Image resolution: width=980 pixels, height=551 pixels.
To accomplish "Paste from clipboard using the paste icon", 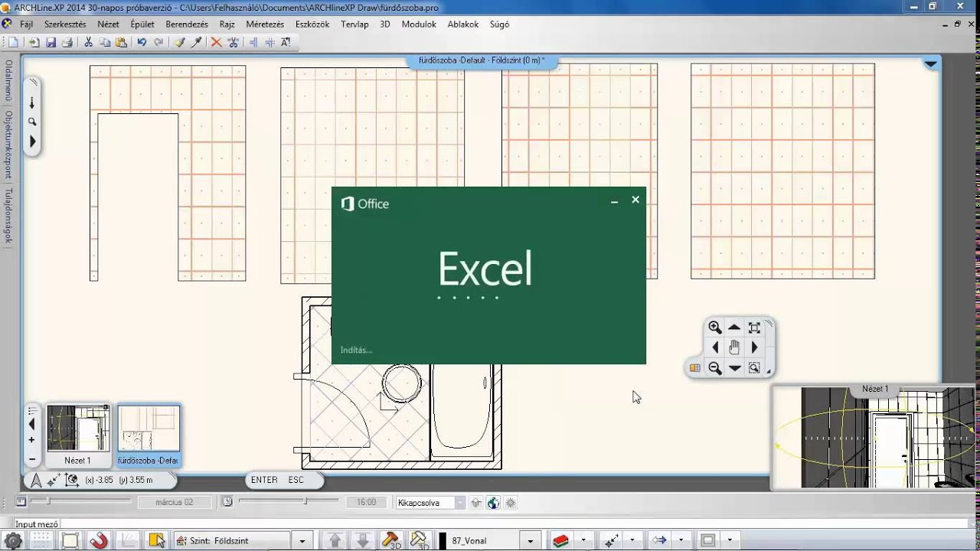I will coord(121,42).
